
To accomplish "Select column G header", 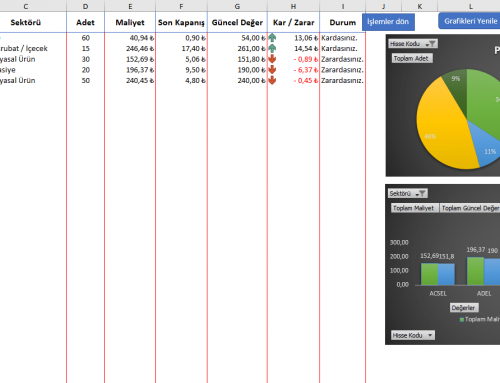I will [237, 6].
